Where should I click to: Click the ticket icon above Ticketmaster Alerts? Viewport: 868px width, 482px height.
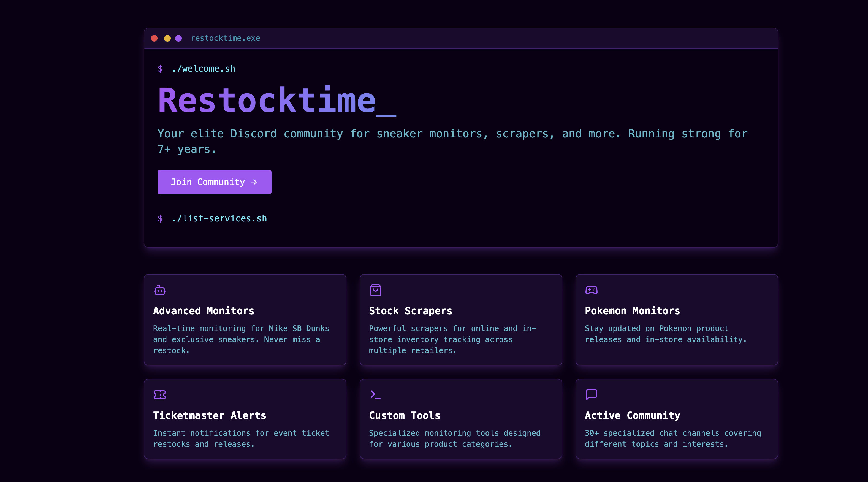pyautogui.click(x=159, y=395)
